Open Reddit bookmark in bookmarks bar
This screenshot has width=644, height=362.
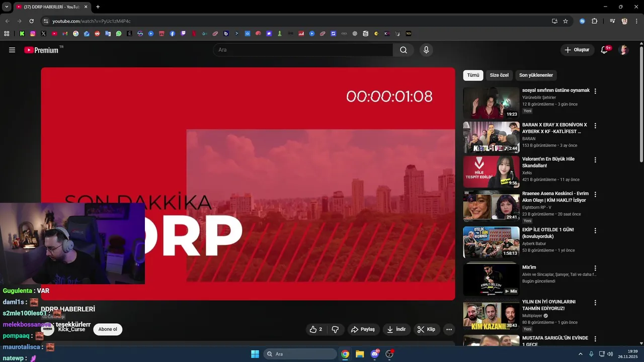[97, 34]
